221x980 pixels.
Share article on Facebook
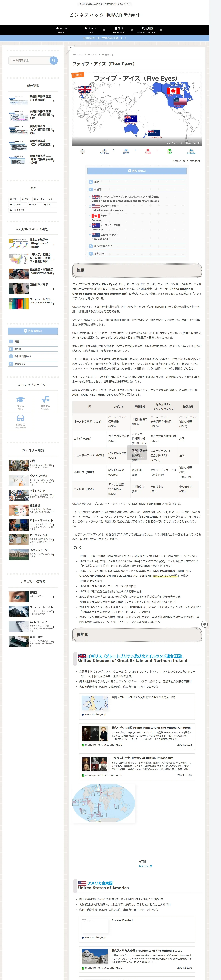(104, 151)
